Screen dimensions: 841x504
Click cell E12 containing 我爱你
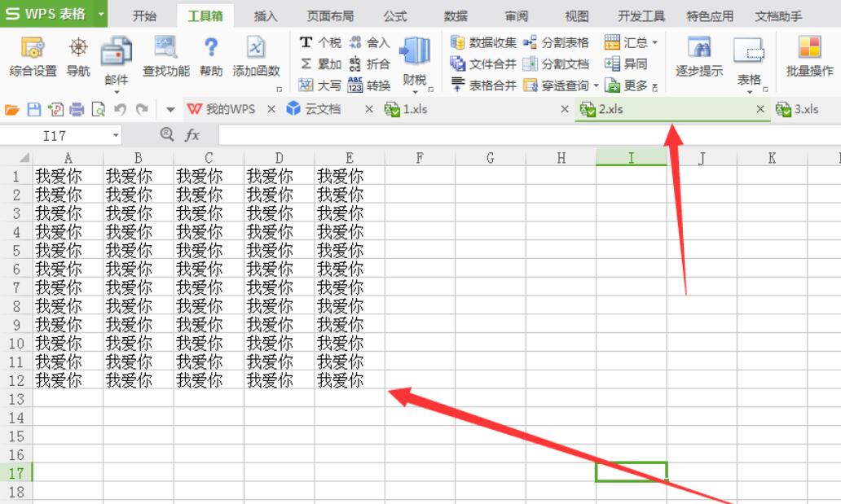349,380
